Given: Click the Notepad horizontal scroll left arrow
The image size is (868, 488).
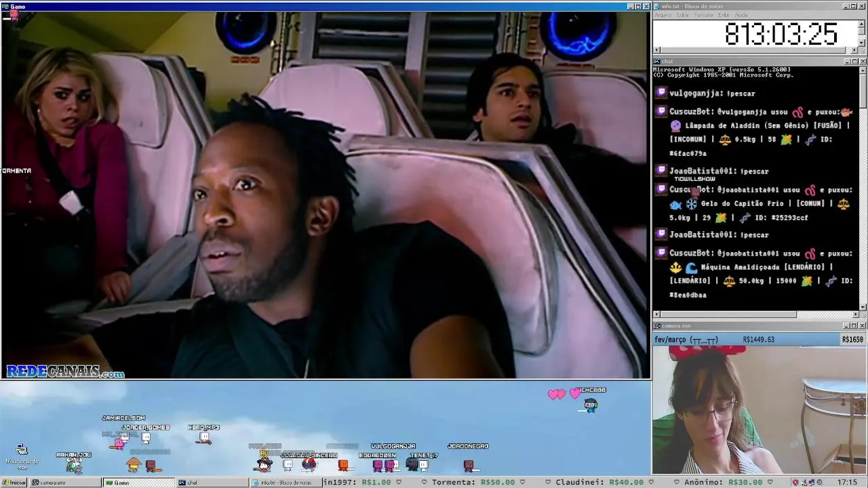Looking at the screenshot, I should [x=656, y=50].
